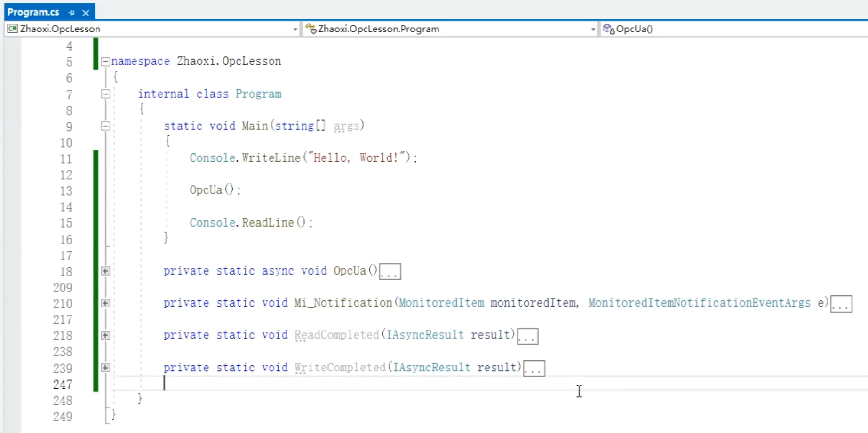Open the Zhaoxi.OpcLesson.Program type dropdown arrow
The height and width of the screenshot is (433, 868).
(x=593, y=29)
